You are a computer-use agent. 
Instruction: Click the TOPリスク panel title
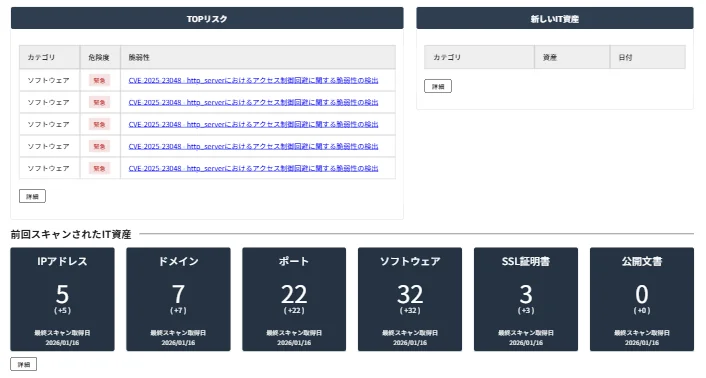coord(207,19)
